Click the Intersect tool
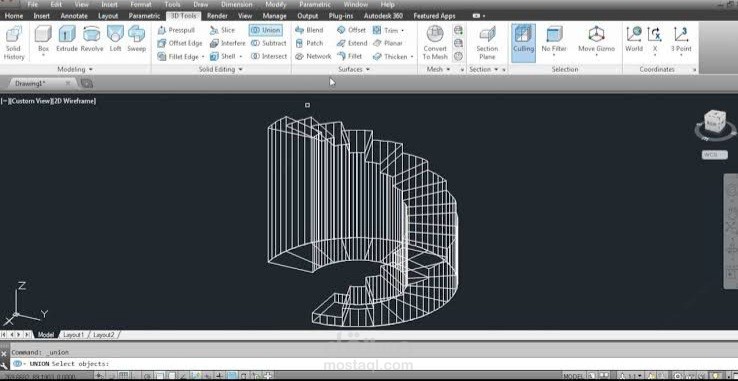This screenshot has height=381, width=738. pyautogui.click(x=269, y=57)
